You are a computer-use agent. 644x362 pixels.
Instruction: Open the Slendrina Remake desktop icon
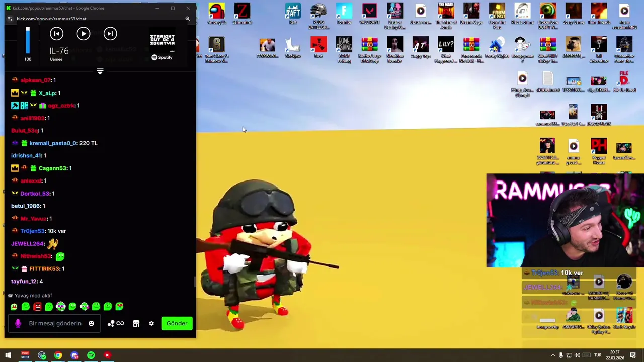pos(395,50)
